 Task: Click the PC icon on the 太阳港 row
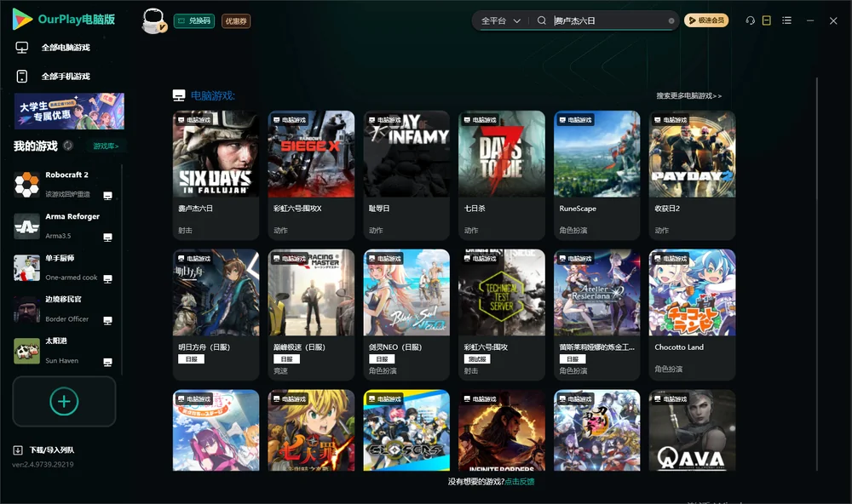(107, 363)
